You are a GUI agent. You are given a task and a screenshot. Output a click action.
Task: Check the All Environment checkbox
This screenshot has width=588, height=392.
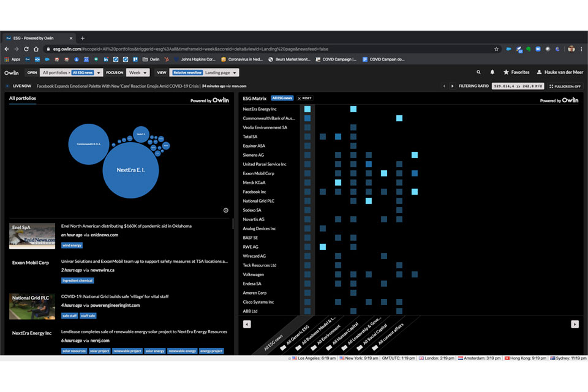[x=314, y=348]
